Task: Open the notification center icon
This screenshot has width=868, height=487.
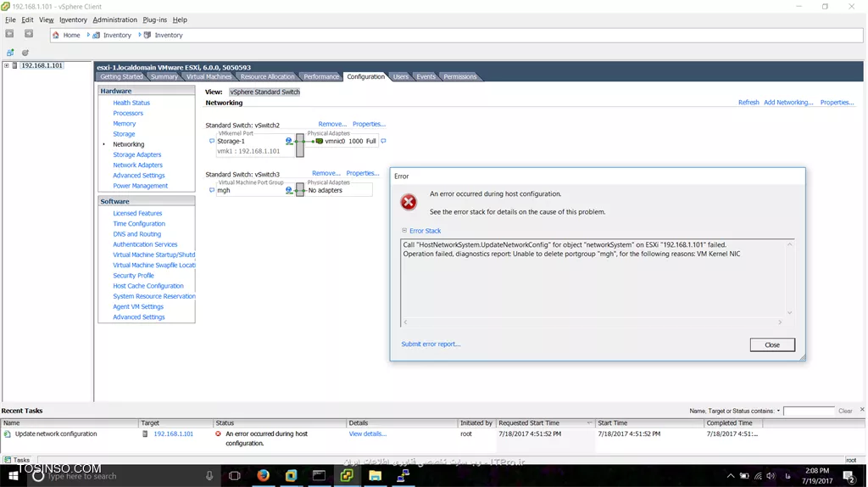Action: (x=849, y=476)
